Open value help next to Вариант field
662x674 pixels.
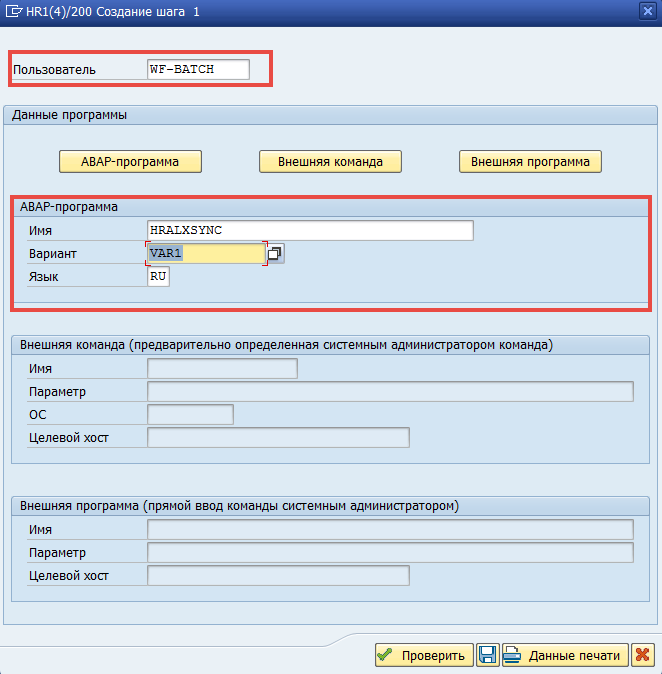click(x=275, y=254)
